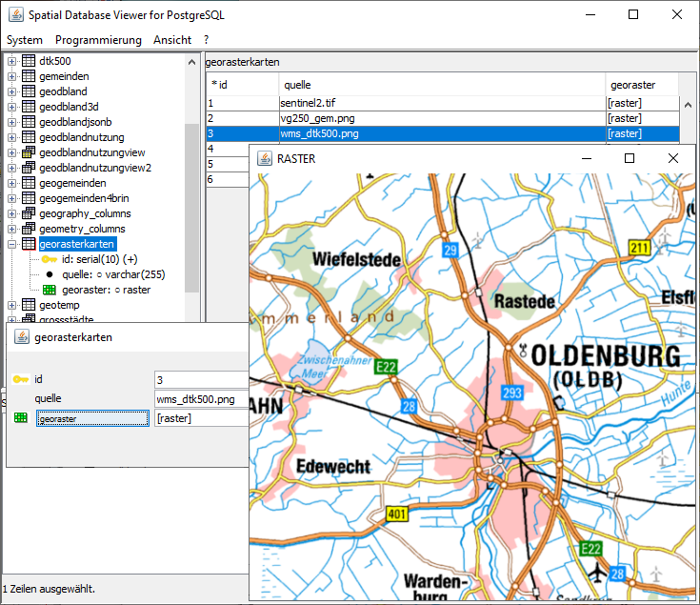Select geodblandnutzungview2 in the tree
The width and height of the screenshot is (700, 605).
95,168
